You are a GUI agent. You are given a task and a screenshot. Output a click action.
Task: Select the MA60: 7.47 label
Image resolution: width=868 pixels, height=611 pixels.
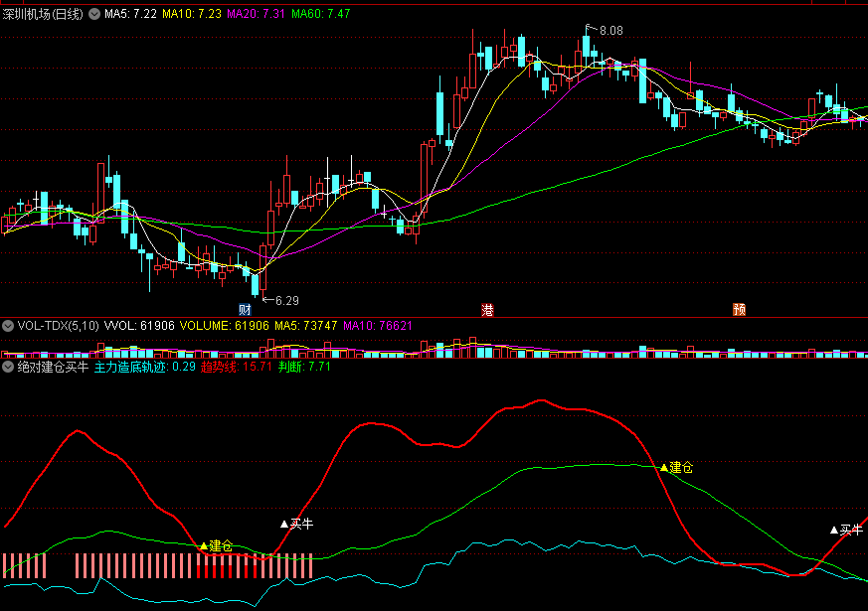tap(321, 14)
